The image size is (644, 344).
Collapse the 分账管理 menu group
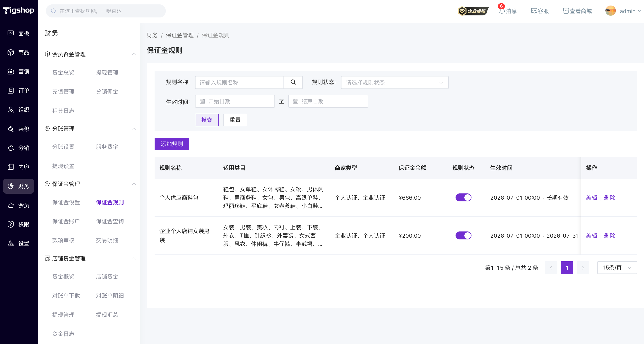point(134,129)
